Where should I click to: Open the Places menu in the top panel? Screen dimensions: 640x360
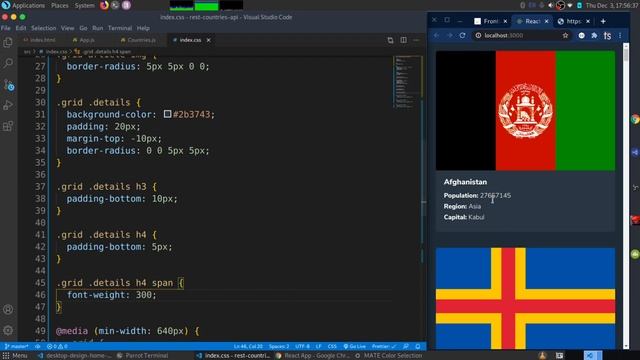point(60,6)
